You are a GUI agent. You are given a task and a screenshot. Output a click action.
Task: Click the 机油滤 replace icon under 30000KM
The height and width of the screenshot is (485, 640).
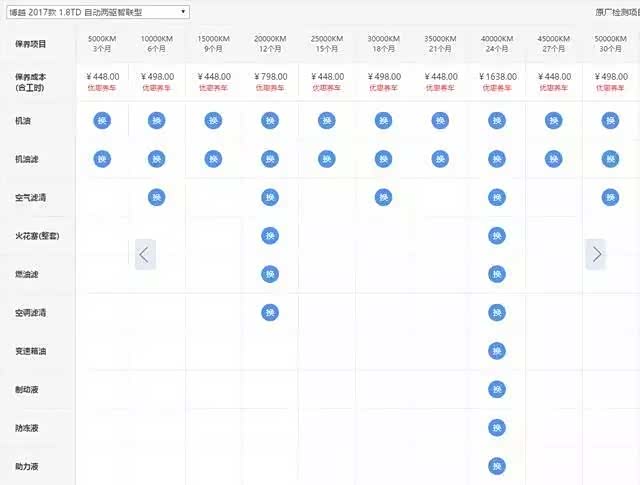coord(384,159)
